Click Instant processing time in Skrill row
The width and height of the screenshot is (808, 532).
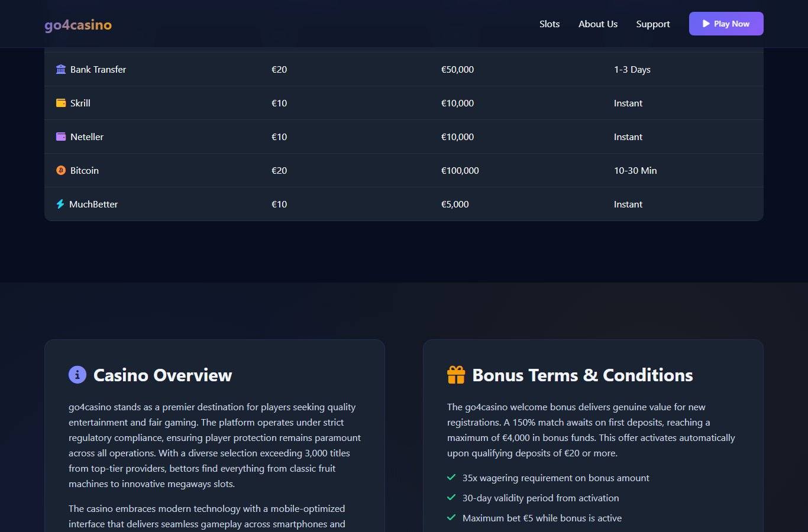[628, 103]
